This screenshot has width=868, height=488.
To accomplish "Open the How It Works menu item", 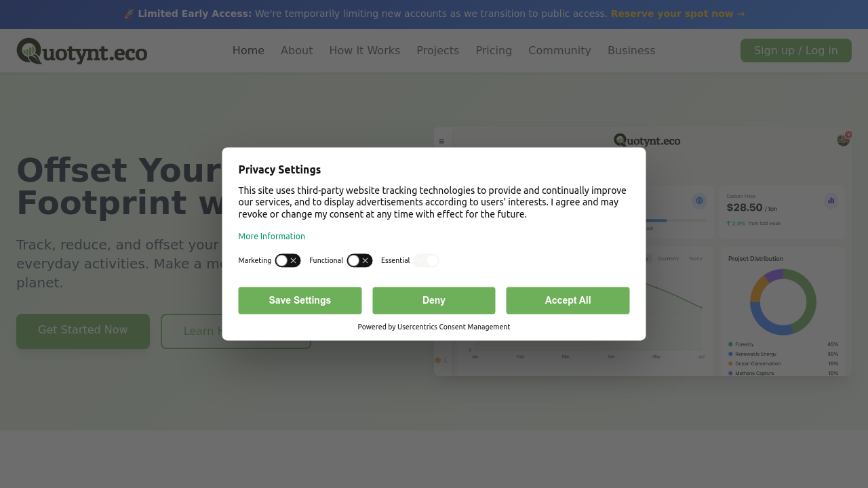I will pos(364,51).
